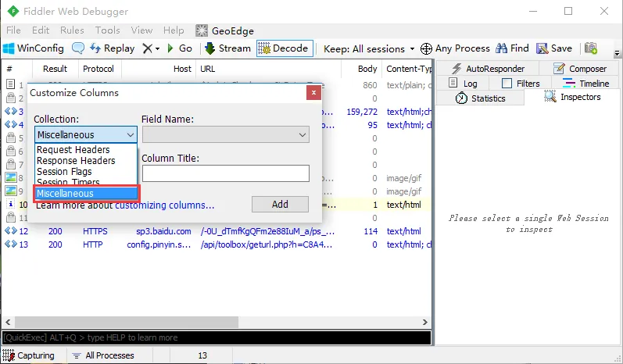The width and height of the screenshot is (623, 364).
Task: Open the Keep: All sessions dropdown
Action: (x=369, y=49)
